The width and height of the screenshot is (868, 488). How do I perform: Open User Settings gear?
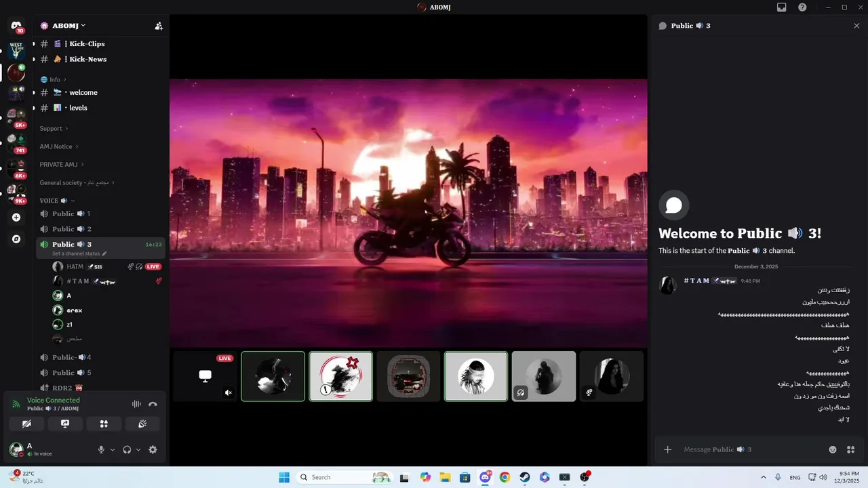(153, 449)
